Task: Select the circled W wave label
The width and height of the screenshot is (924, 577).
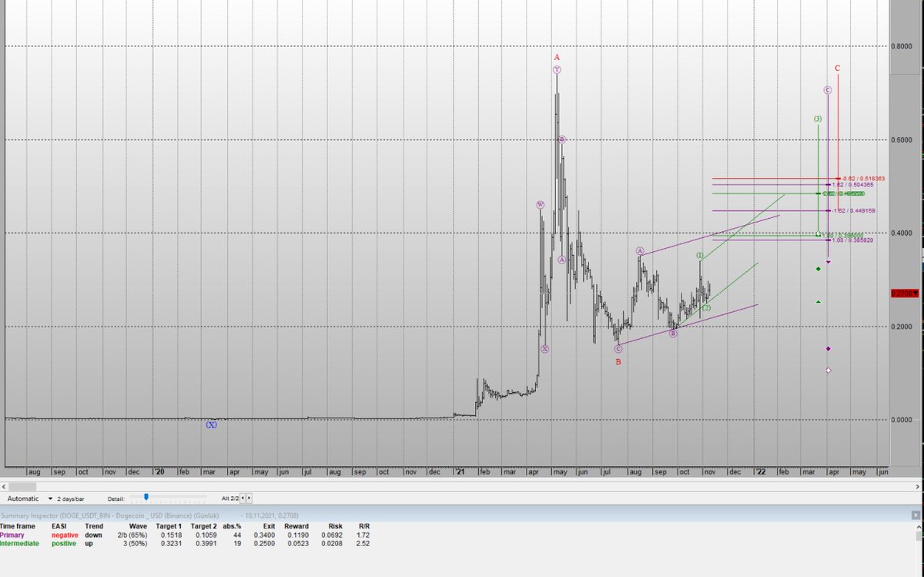Action: (x=540, y=205)
